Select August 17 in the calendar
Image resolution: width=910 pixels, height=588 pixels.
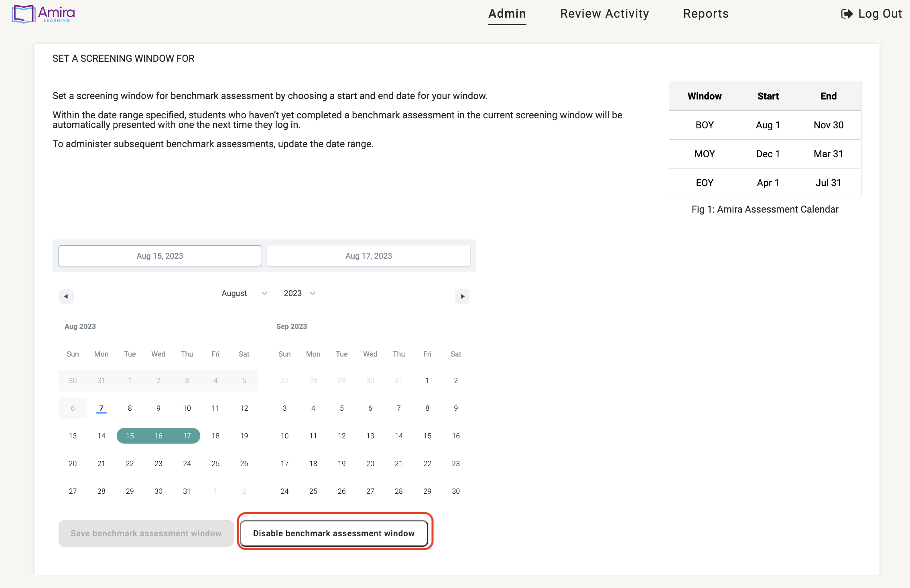click(187, 436)
